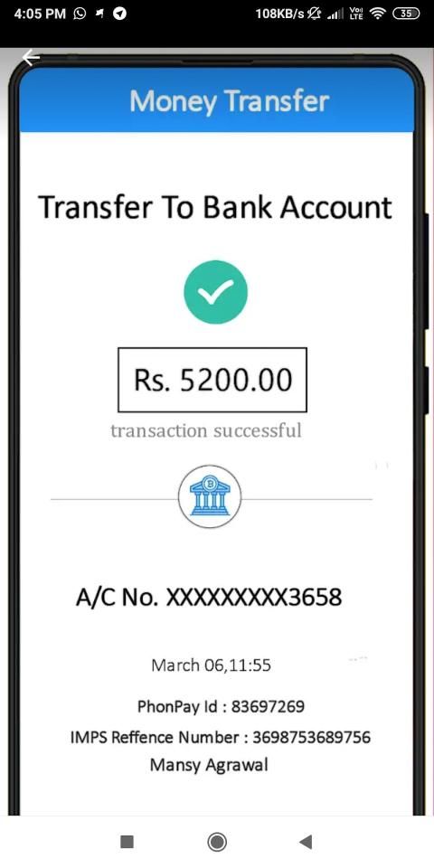Click the Money Transfer header title
This screenshot has height=868, width=434.
(x=229, y=102)
